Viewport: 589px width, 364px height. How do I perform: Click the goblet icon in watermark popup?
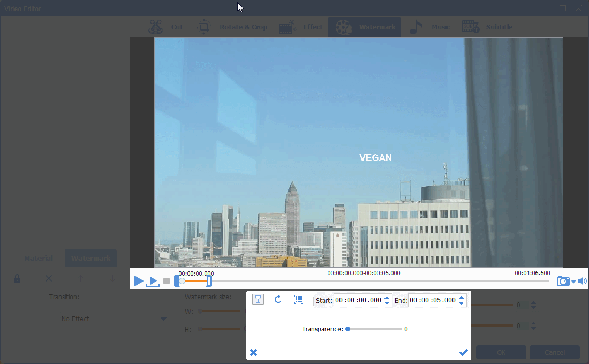pyautogui.click(x=258, y=300)
